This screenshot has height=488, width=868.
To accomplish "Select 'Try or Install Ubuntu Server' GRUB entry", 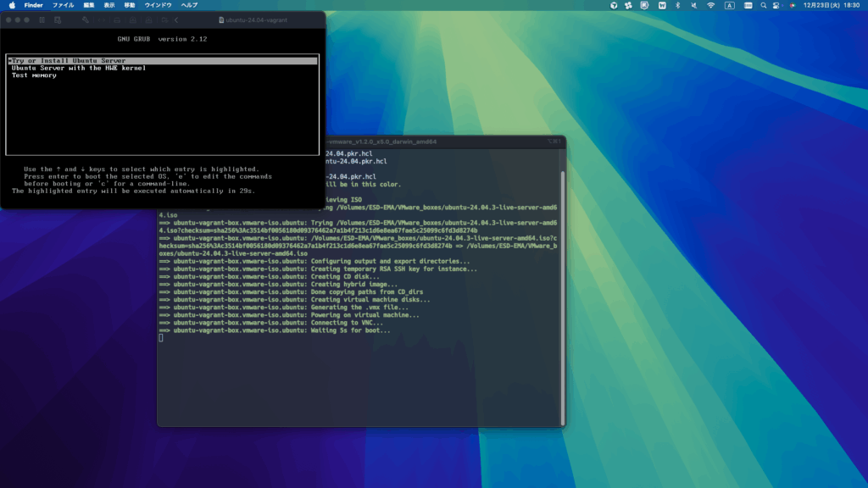I will tap(69, 61).
